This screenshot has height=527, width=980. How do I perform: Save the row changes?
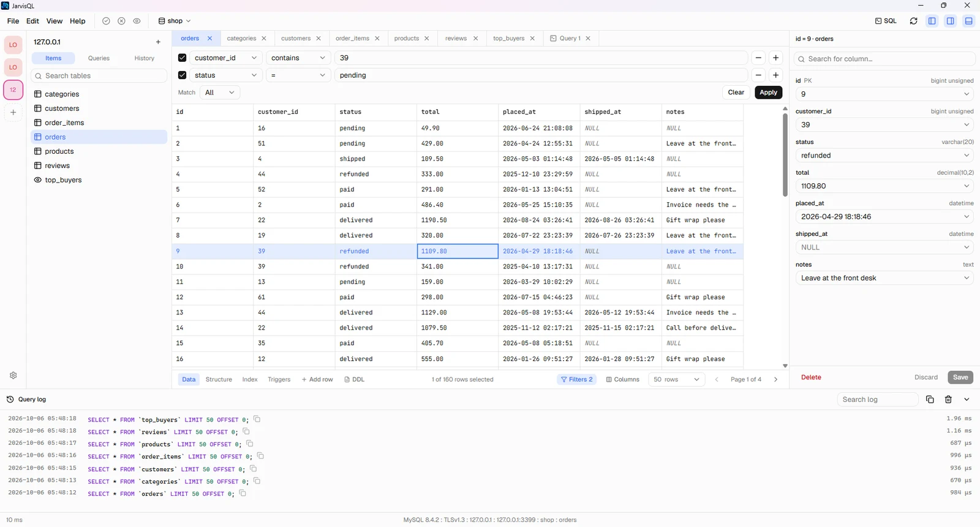click(x=960, y=377)
